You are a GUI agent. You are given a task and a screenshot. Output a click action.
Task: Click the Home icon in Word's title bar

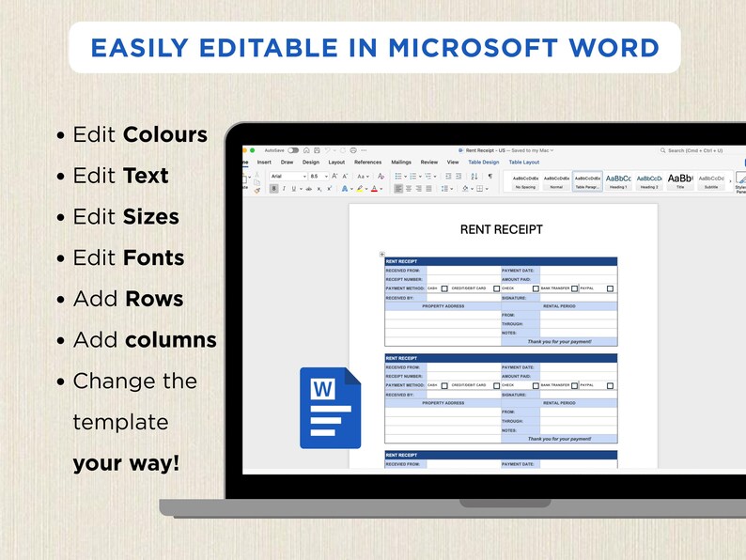coord(306,150)
